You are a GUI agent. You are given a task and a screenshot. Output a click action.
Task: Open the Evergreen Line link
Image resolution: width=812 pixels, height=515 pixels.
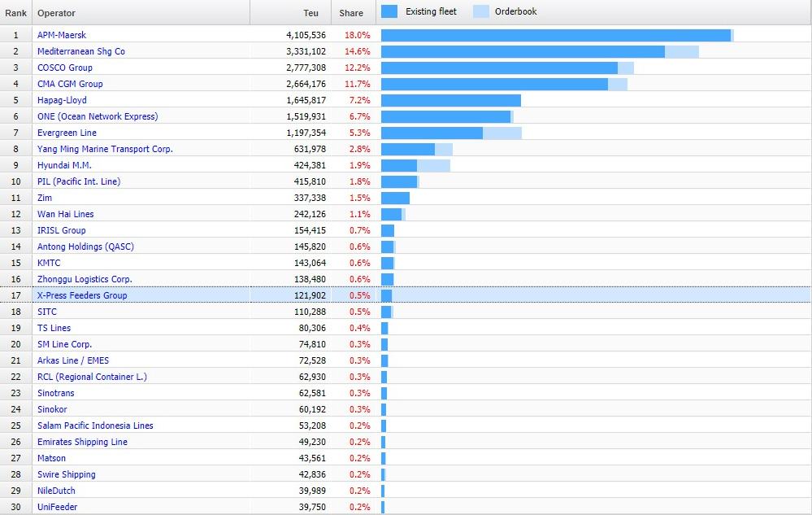click(67, 133)
